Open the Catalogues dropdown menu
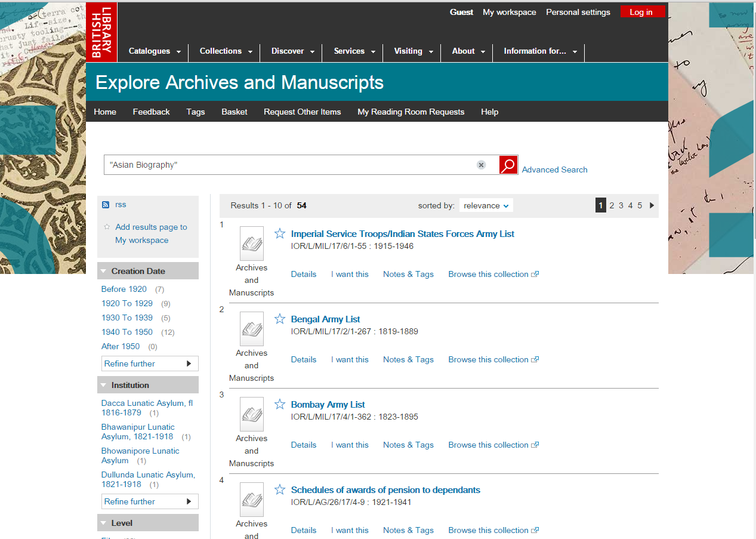This screenshot has width=756, height=539. click(155, 51)
